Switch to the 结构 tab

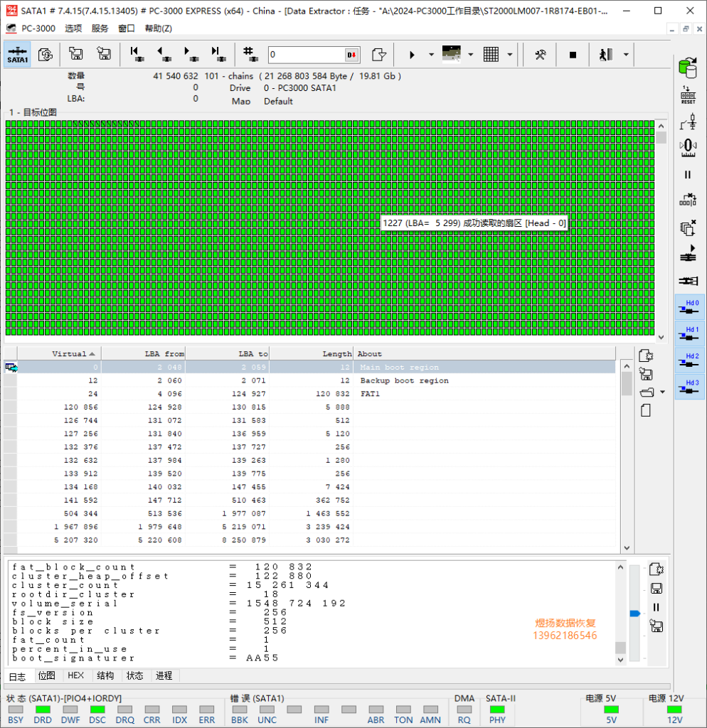click(x=105, y=675)
